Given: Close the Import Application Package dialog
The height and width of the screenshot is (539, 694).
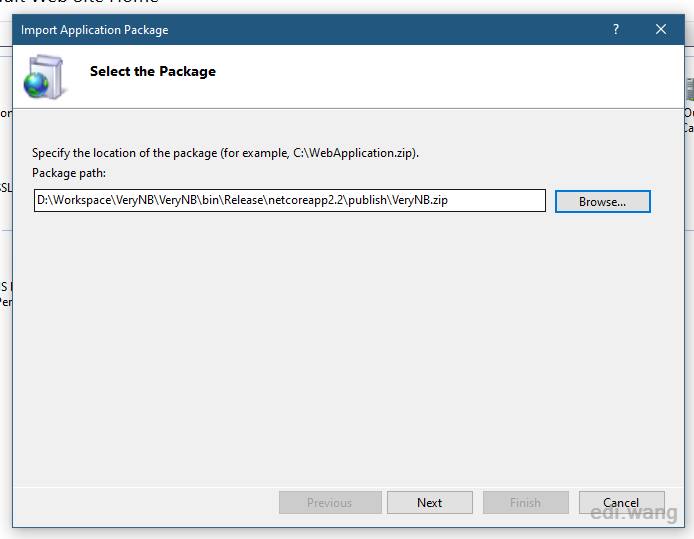Looking at the screenshot, I should (x=661, y=29).
